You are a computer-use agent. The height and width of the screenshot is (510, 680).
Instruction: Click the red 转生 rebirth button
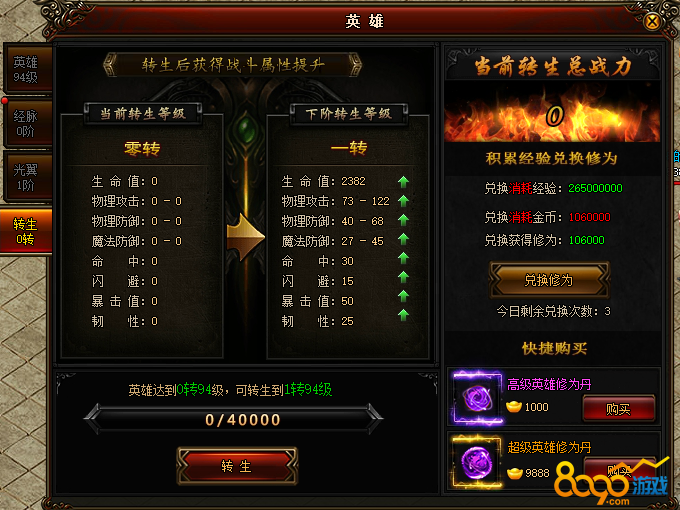point(237,466)
